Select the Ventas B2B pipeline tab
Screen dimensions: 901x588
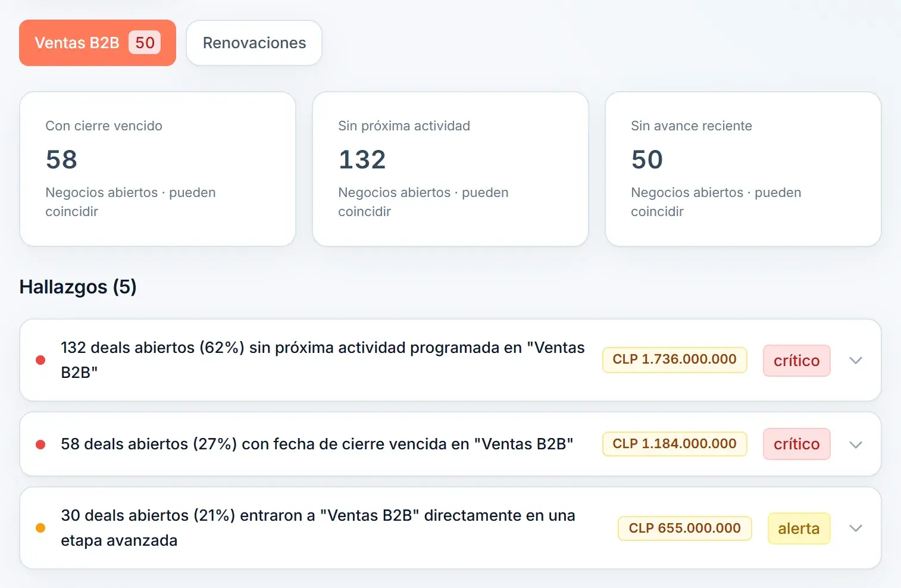pyautogui.click(x=98, y=43)
